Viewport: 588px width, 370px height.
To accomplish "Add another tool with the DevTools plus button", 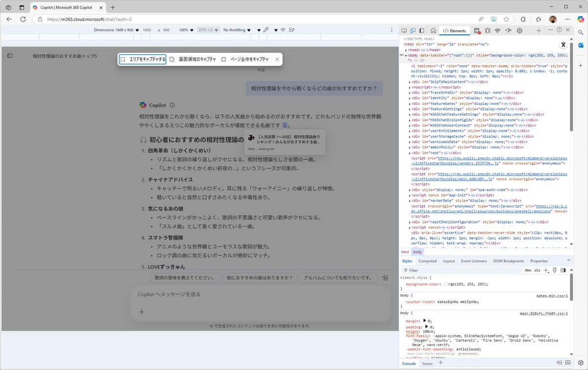I will click(539, 30).
